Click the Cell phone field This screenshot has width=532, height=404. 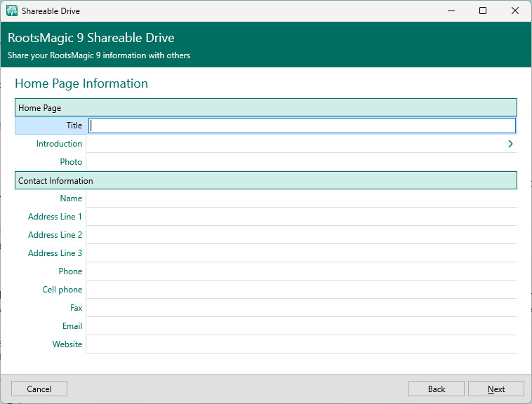pyautogui.click(x=302, y=290)
